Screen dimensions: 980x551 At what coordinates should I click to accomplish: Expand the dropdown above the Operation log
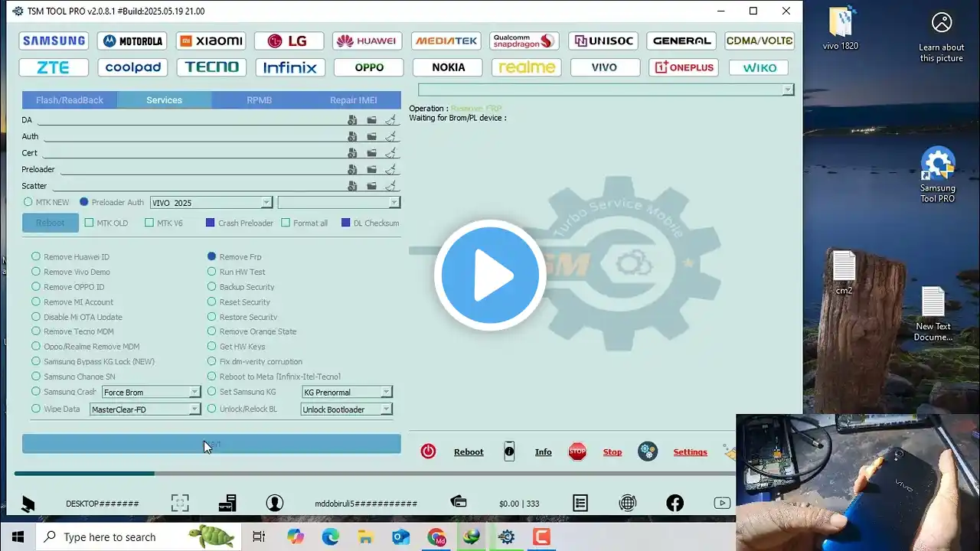coord(606,90)
